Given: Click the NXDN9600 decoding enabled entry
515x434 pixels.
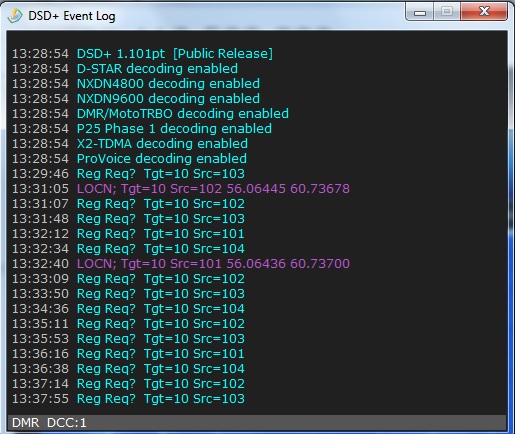Looking at the screenshot, I should [x=136, y=99].
